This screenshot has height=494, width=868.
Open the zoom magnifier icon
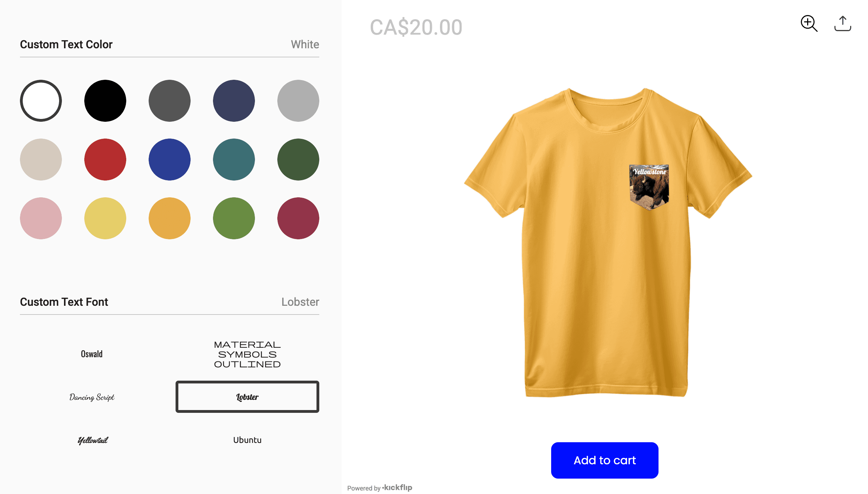pos(809,23)
